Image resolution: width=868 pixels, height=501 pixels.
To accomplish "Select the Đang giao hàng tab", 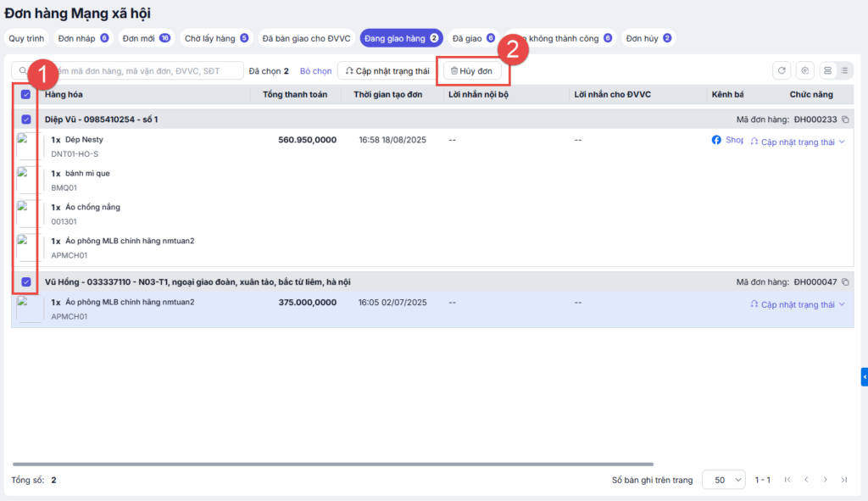I will (401, 38).
